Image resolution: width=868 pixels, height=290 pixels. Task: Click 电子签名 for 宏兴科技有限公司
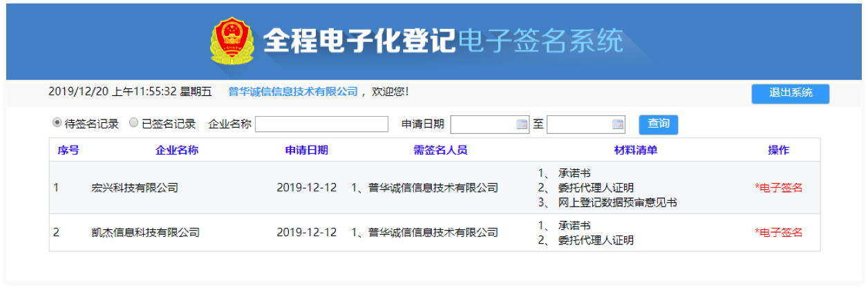coord(779,188)
